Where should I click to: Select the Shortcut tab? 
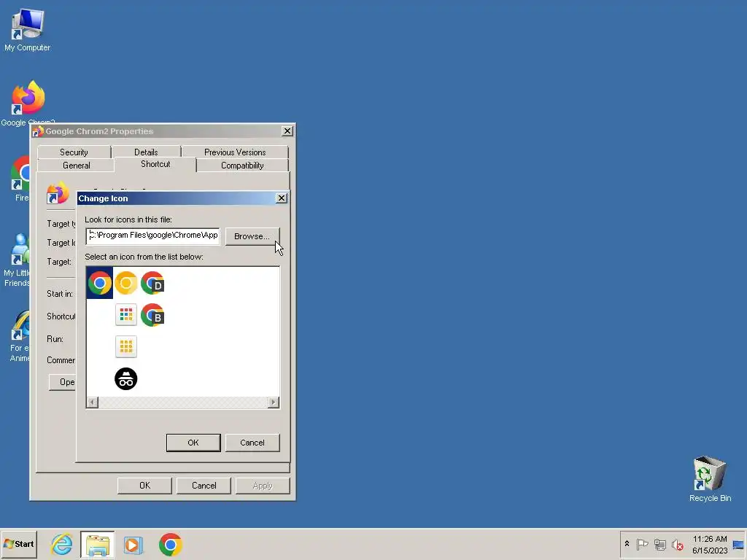tap(155, 164)
